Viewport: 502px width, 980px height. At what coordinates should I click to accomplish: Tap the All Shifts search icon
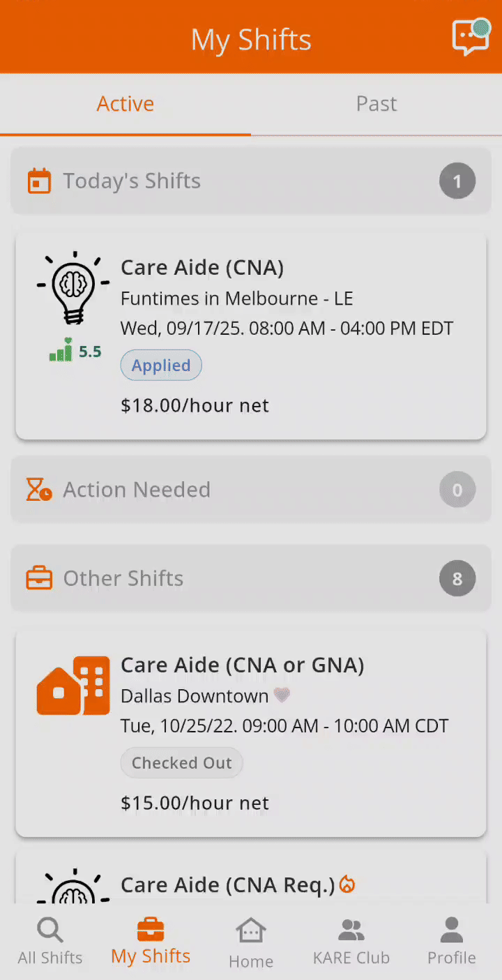tap(50, 930)
